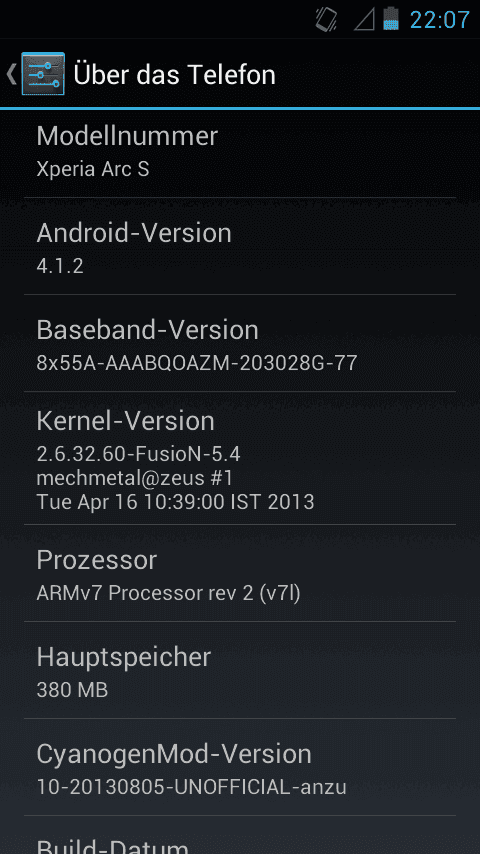Tap the mechmetal@zeus kernel build line
Viewport: 480px width, 854px height.
coord(135,478)
